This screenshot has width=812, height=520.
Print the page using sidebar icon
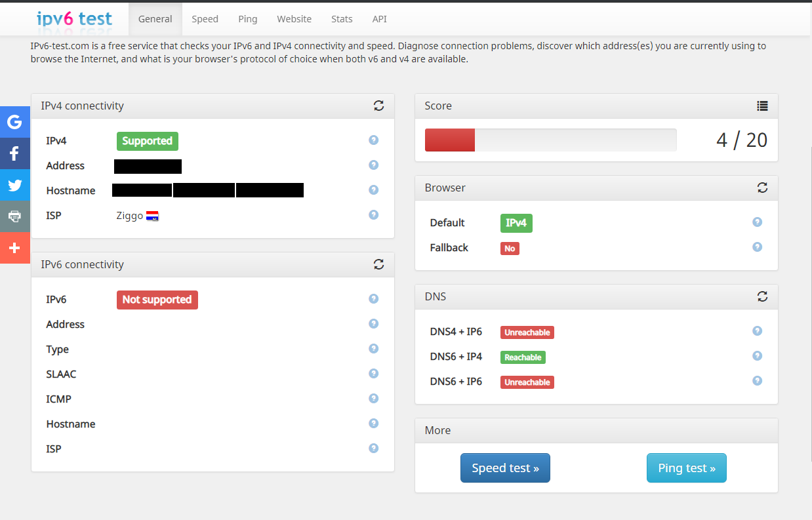14,216
